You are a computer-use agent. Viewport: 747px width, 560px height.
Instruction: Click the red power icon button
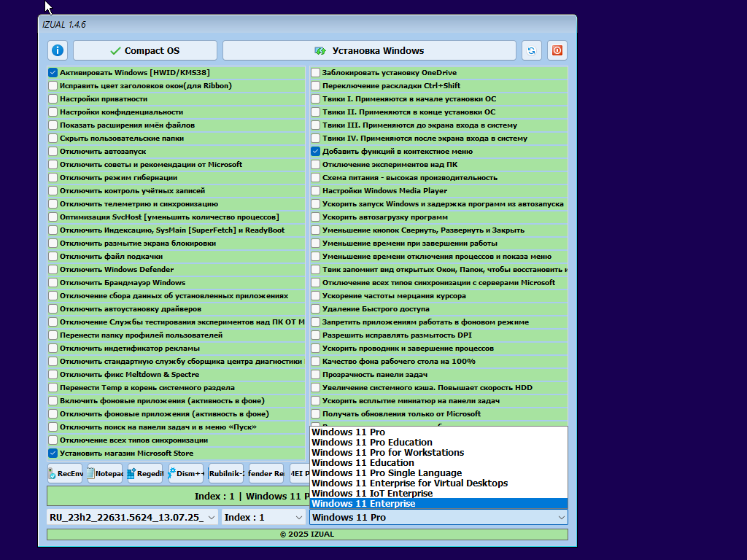coord(557,50)
